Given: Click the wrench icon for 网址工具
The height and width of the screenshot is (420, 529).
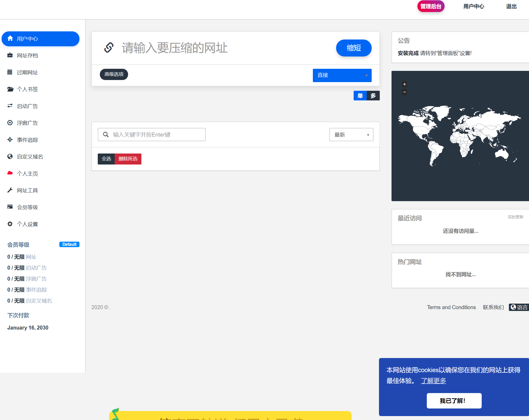Looking at the screenshot, I should click(x=10, y=190).
